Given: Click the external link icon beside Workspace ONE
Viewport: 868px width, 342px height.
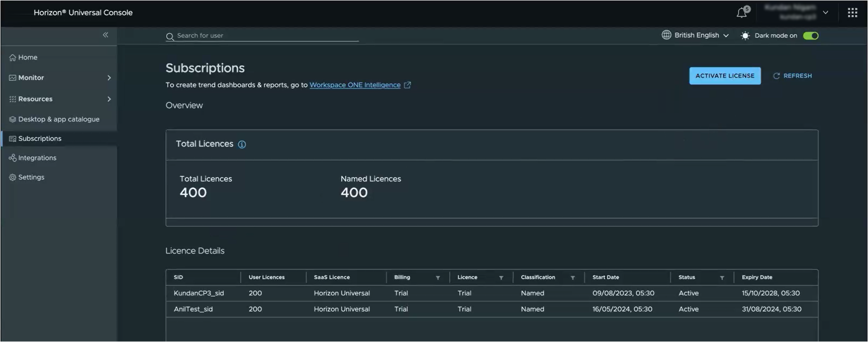Looking at the screenshot, I should click(x=407, y=85).
